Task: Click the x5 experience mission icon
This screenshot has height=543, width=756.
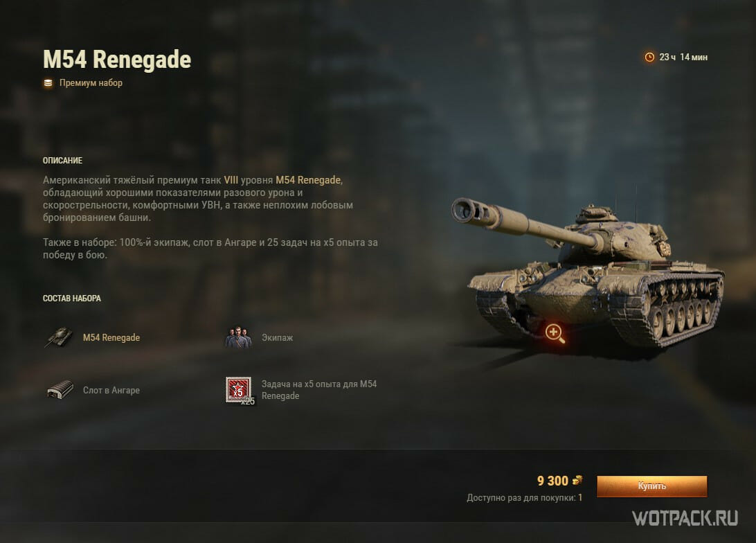Action: click(240, 390)
